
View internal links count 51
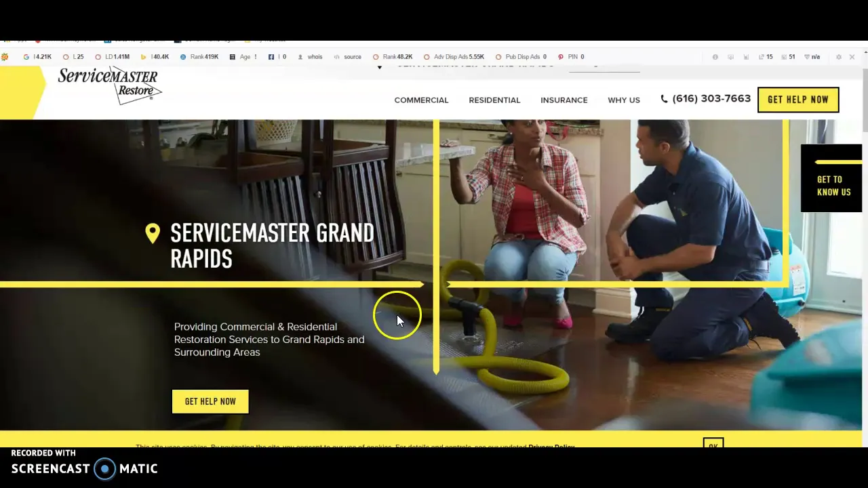coord(788,57)
